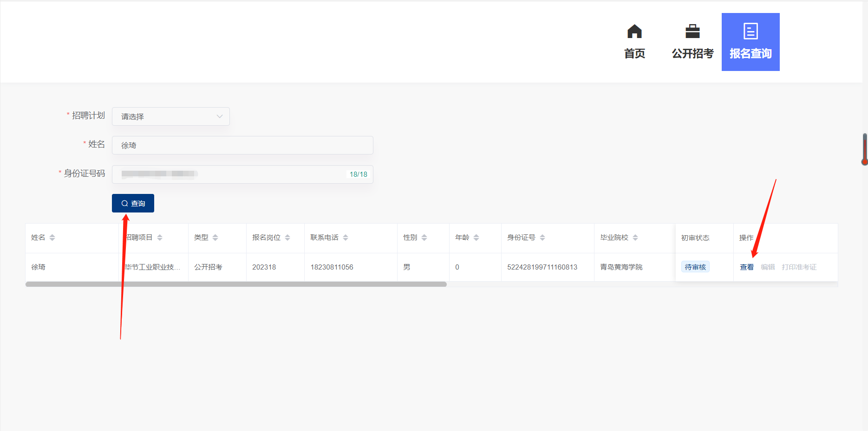Open the 公开招考 briefcase icon
The height and width of the screenshot is (431, 868).
click(692, 32)
